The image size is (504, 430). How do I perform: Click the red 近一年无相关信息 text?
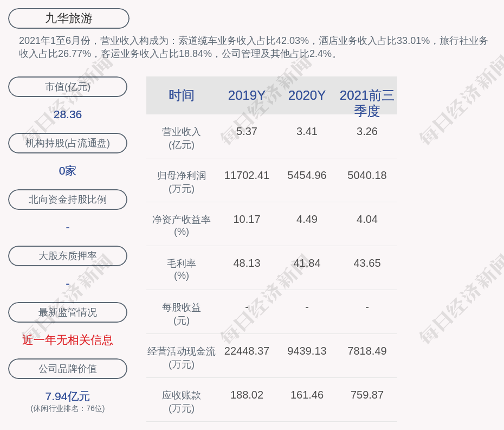(68, 340)
